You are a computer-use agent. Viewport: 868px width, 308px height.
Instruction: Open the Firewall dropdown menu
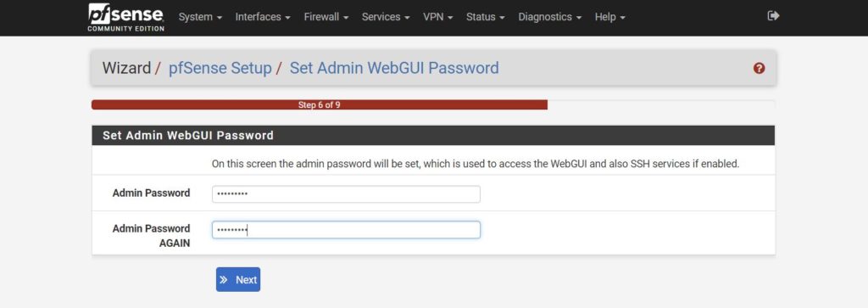click(326, 17)
